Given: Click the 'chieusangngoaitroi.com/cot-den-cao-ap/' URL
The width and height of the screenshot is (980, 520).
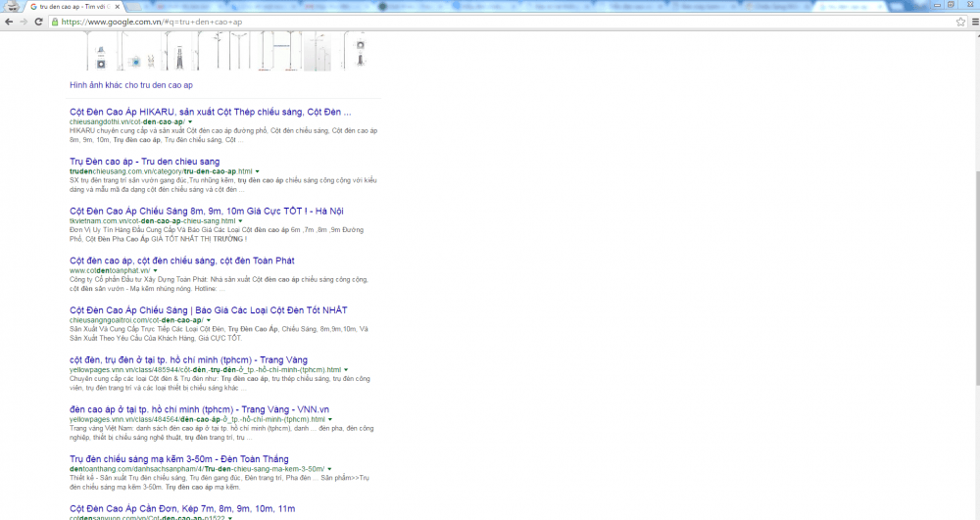Looking at the screenshot, I should 136,320.
